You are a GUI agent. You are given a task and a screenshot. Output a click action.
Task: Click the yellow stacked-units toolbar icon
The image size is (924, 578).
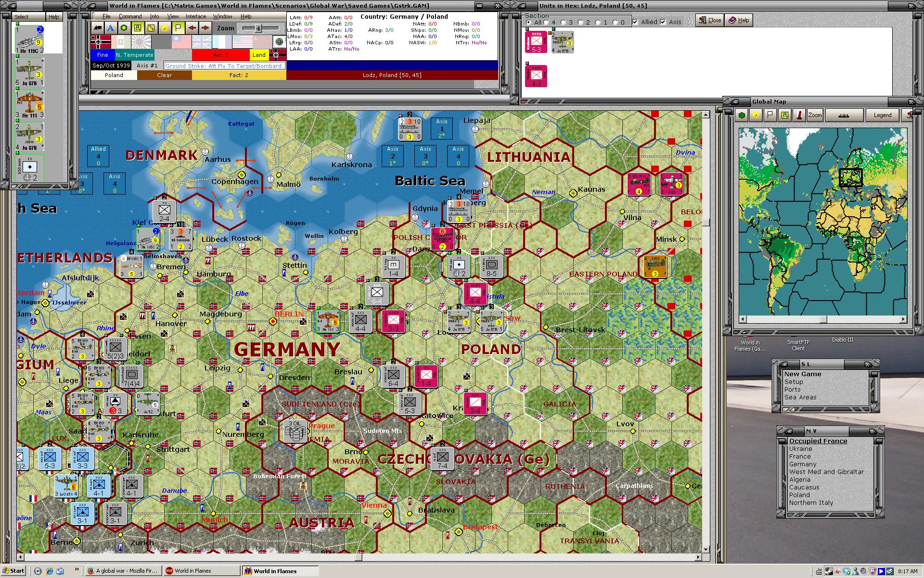[x=152, y=28]
